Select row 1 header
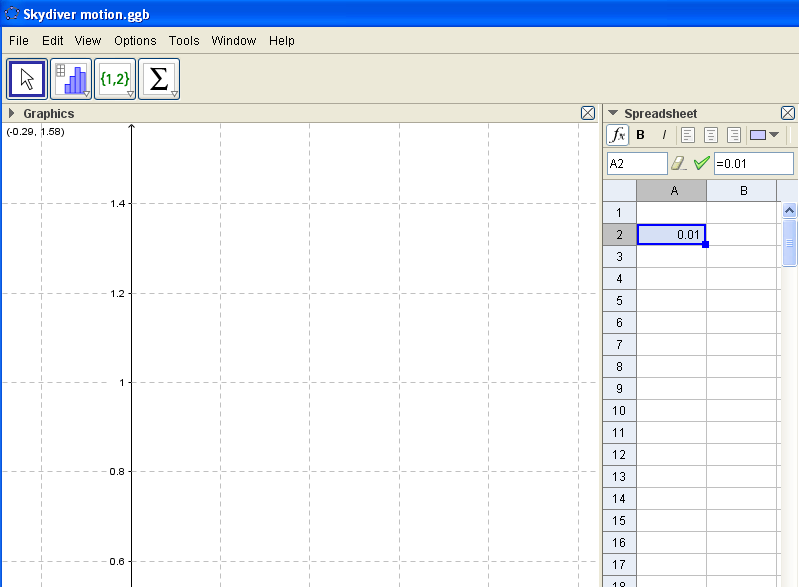 (619, 212)
